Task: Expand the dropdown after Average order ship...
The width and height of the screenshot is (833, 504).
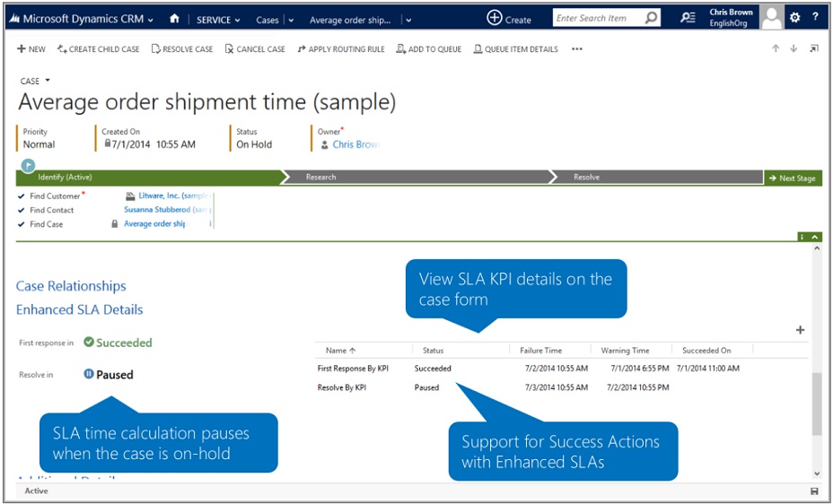Action: click(x=408, y=20)
